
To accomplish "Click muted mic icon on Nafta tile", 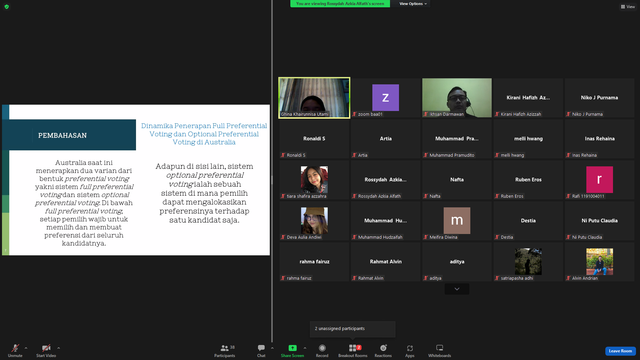I will pyautogui.click(x=425, y=196).
